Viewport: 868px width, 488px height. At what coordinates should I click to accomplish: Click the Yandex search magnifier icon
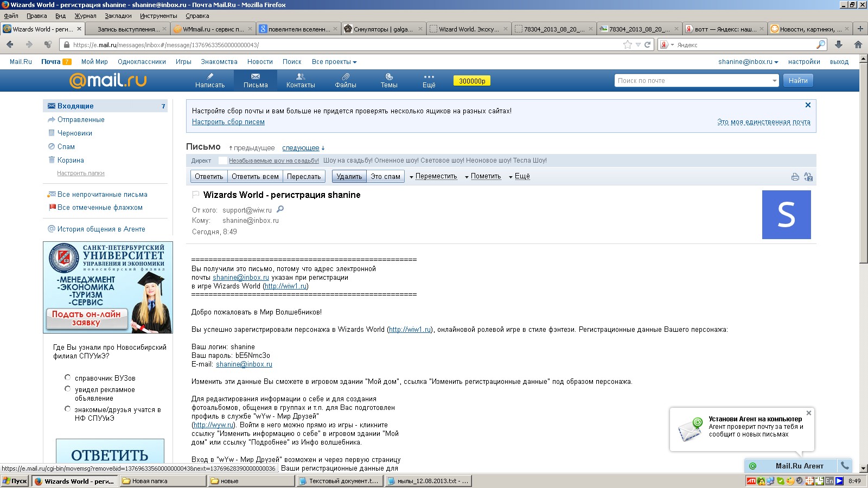point(821,44)
